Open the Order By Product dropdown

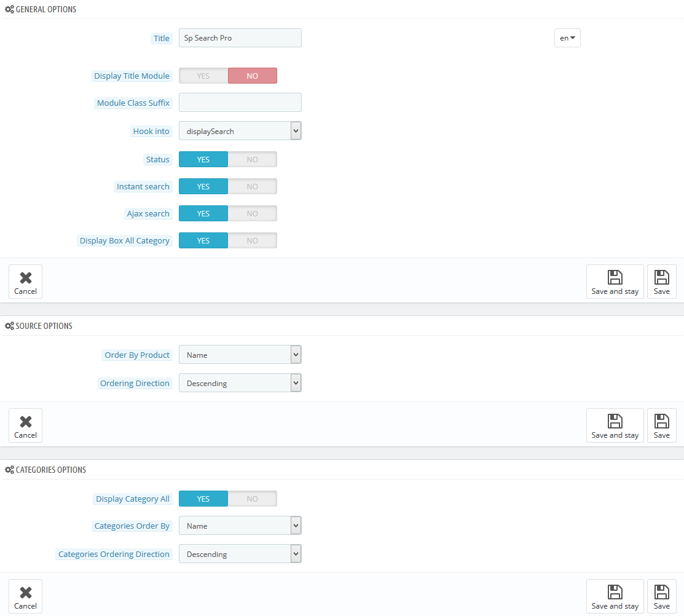click(240, 355)
